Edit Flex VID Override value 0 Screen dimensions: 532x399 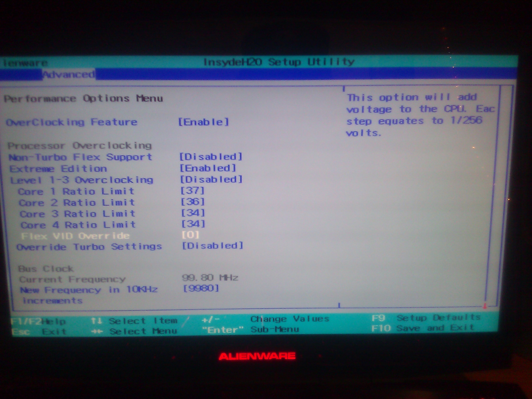pos(190,235)
